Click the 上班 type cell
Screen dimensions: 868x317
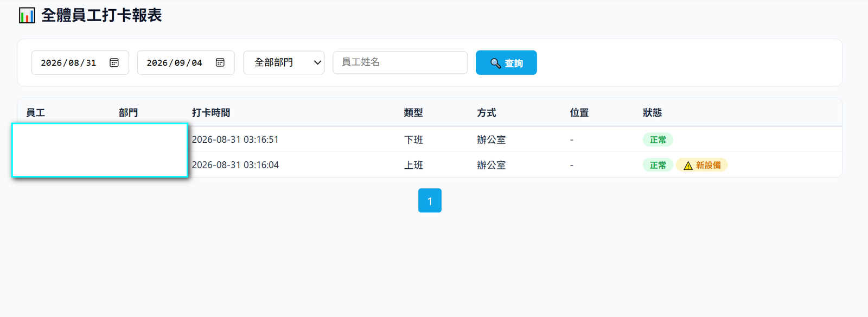[413, 165]
